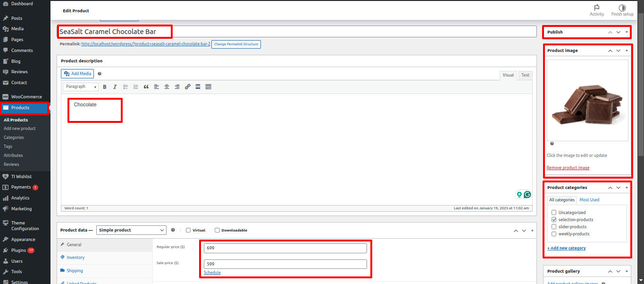Check the Uncategorized category

pyautogui.click(x=554, y=213)
